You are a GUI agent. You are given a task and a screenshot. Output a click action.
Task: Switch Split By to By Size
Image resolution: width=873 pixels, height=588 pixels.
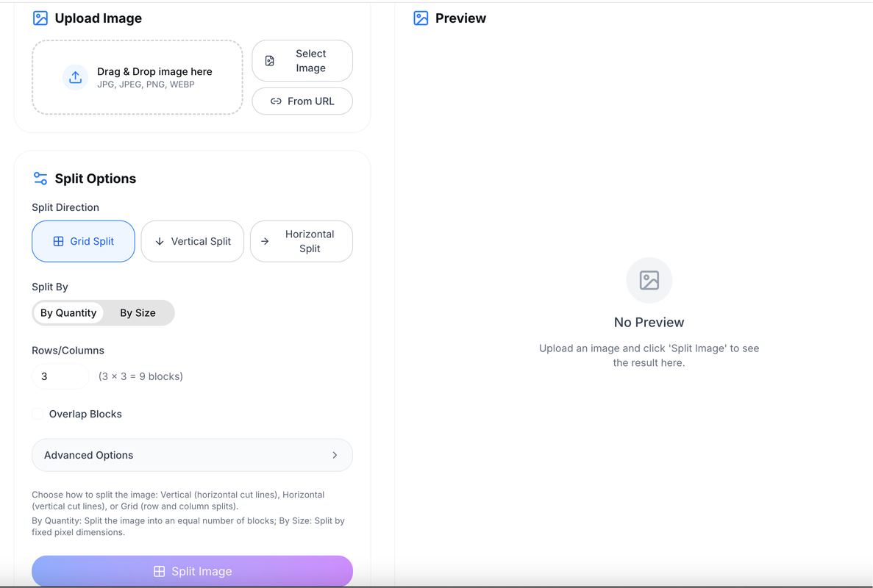tap(138, 312)
